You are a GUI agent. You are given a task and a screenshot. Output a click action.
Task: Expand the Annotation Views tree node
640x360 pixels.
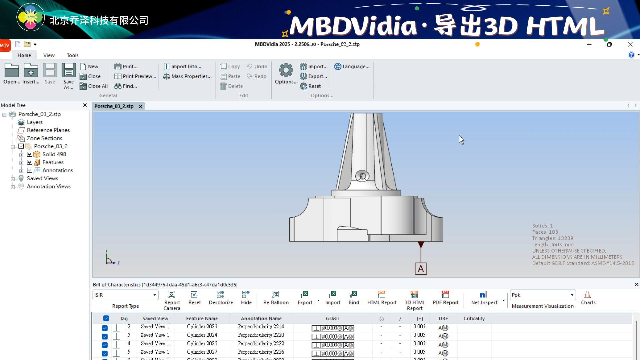click(13, 187)
